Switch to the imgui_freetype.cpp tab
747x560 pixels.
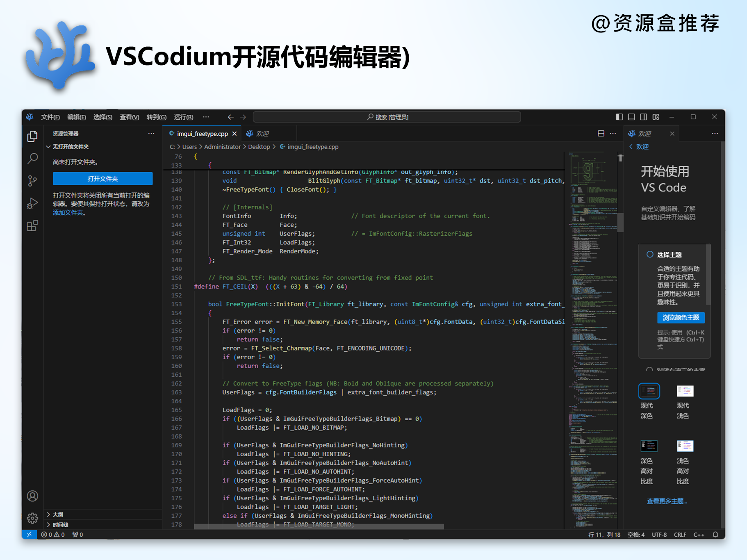pyautogui.click(x=203, y=134)
